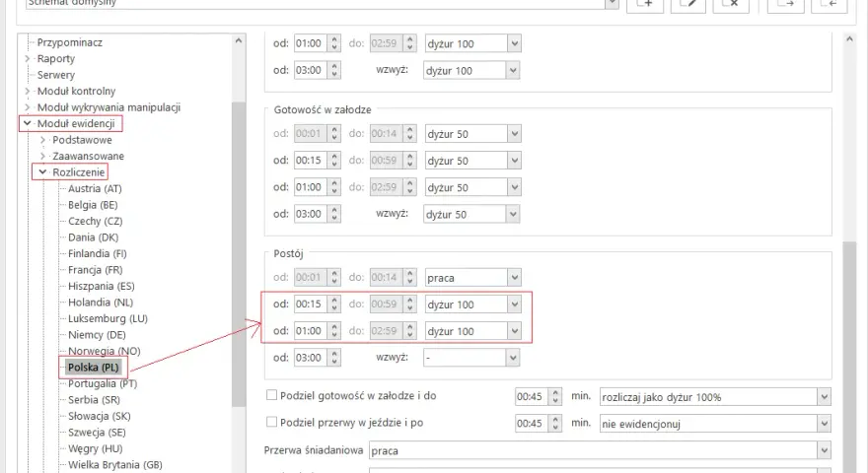Viewport: 868px width, 473px height.
Task: Click the edit scheme pencil icon button
Action: [688, 4]
